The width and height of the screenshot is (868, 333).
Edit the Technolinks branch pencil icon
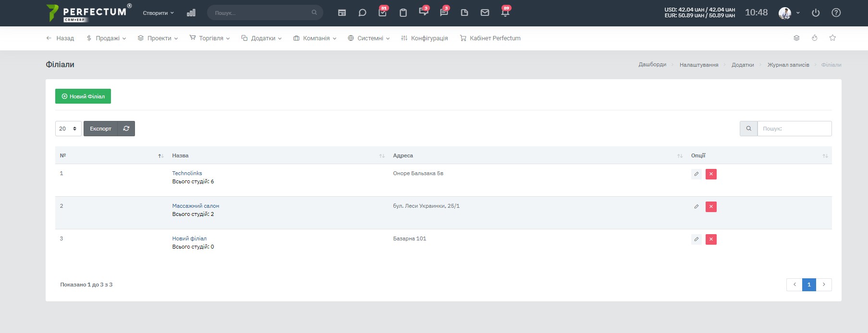pyautogui.click(x=696, y=174)
